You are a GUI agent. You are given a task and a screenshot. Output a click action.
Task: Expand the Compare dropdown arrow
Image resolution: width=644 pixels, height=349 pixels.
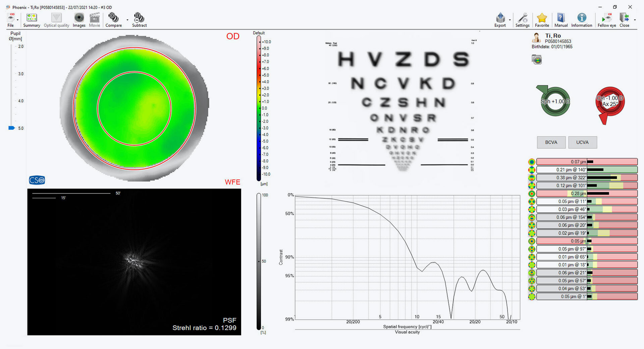point(127,20)
